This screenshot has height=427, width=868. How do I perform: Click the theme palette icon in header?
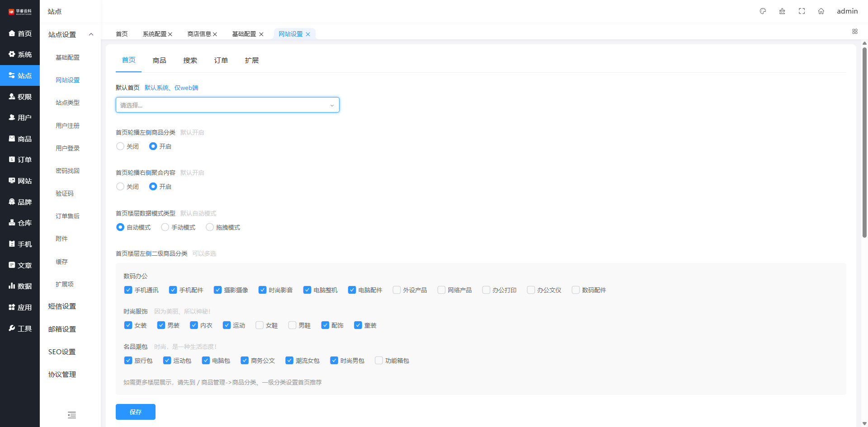(x=763, y=11)
